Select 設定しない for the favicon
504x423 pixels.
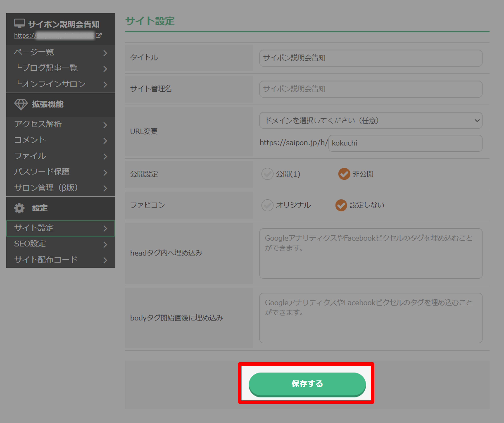[341, 205]
